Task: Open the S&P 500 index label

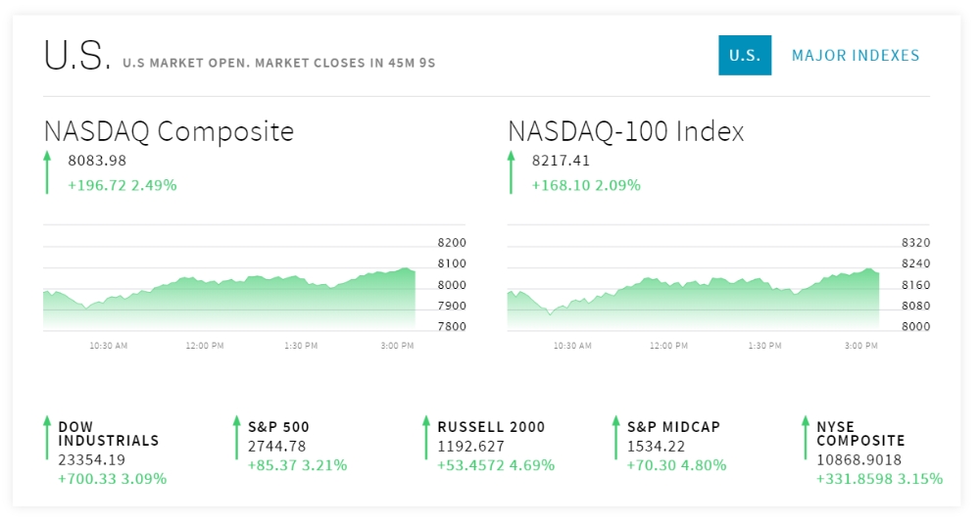Action: tap(278, 427)
